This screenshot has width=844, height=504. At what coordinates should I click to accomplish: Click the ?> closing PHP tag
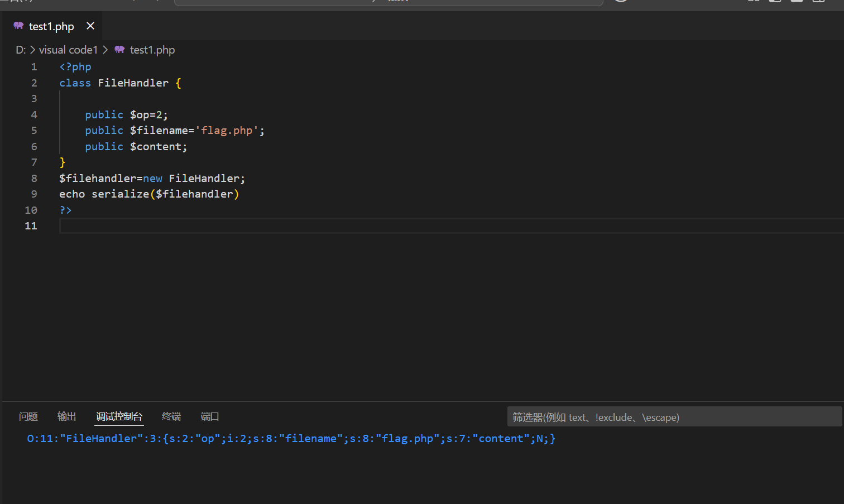tap(65, 210)
